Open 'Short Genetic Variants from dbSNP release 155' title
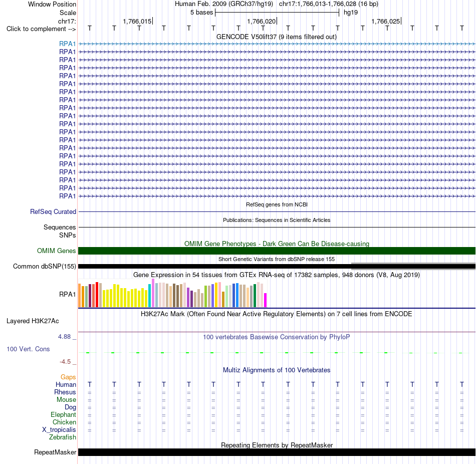476x464 pixels. pyautogui.click(x=277, y=259)
